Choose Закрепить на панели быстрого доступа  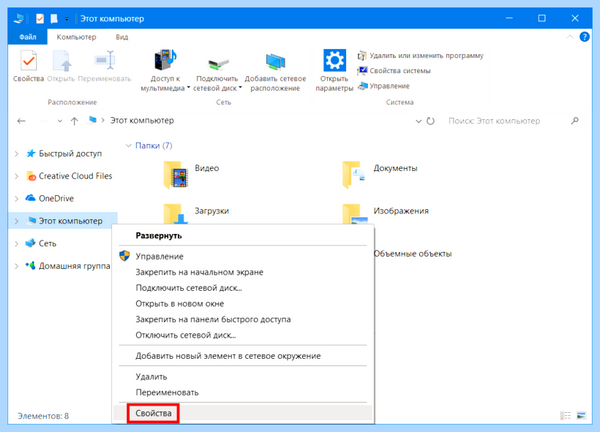pyautogui.click(x=243, y=319)
